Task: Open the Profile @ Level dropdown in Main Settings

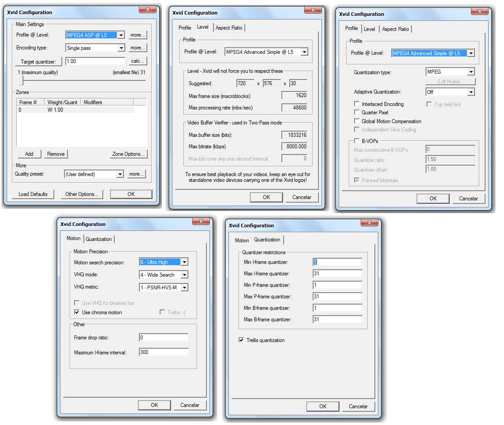Action: (x=95, y=35)
